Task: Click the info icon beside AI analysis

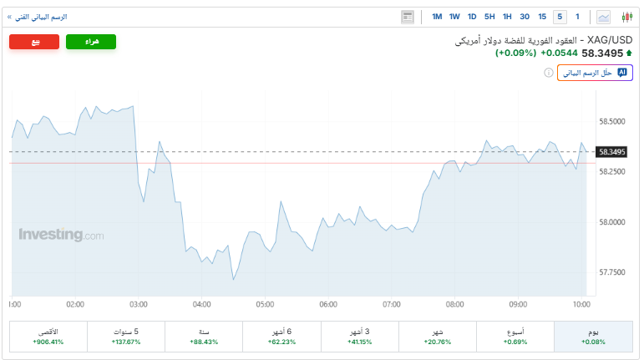Action: click(547, 74)
